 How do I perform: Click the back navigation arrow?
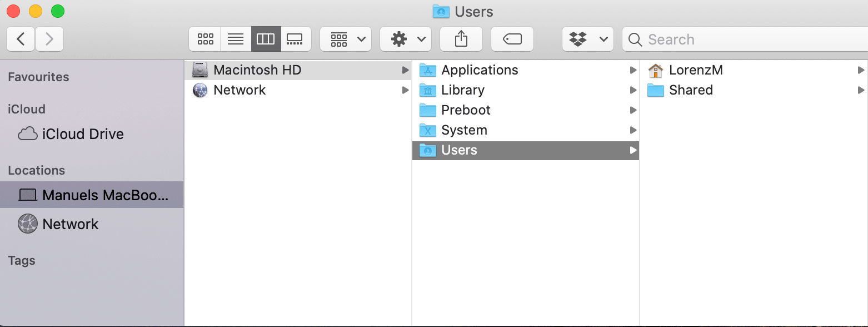20,39
